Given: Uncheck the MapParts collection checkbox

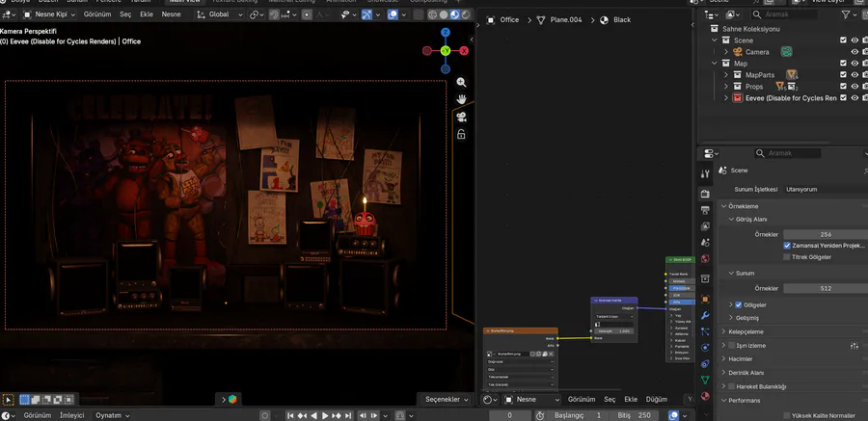Looking at the screenshot, I should point(843,75).
